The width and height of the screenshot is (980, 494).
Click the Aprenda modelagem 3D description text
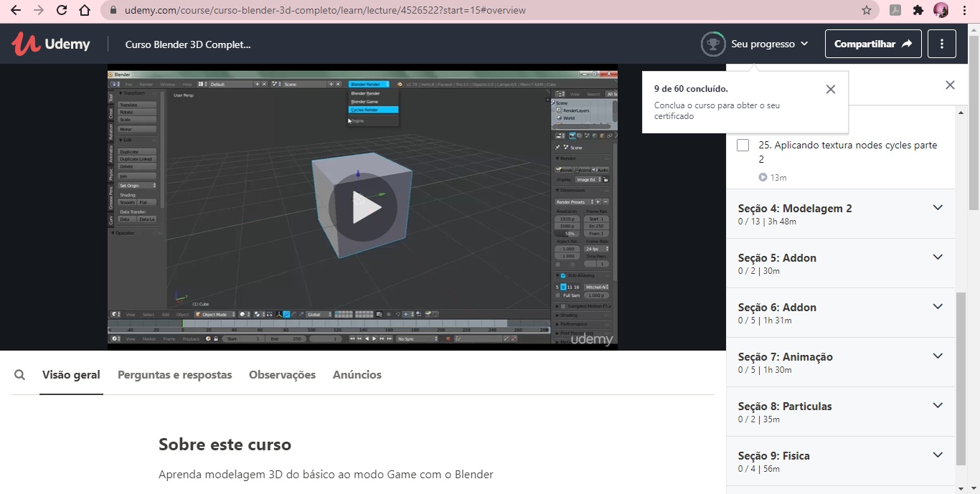coord(326,474)
